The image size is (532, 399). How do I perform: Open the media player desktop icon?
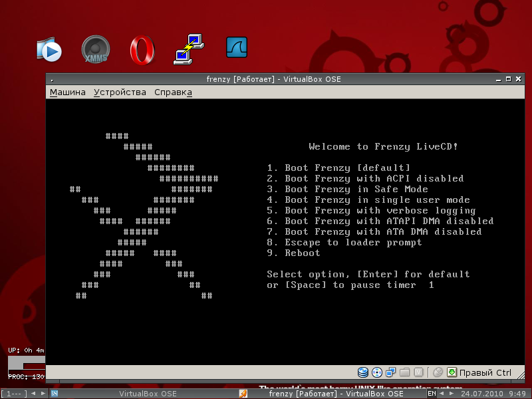49,50
